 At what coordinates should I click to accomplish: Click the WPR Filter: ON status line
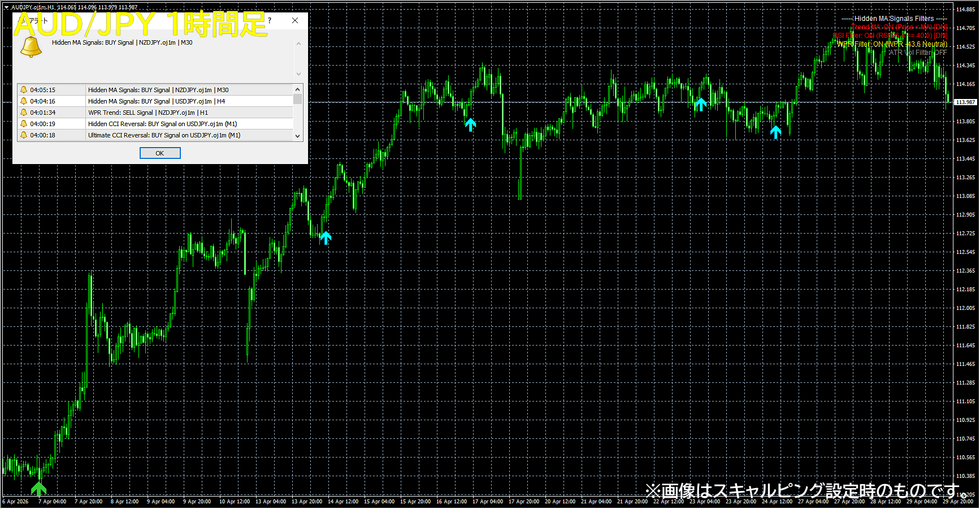(x=892, y=44)
